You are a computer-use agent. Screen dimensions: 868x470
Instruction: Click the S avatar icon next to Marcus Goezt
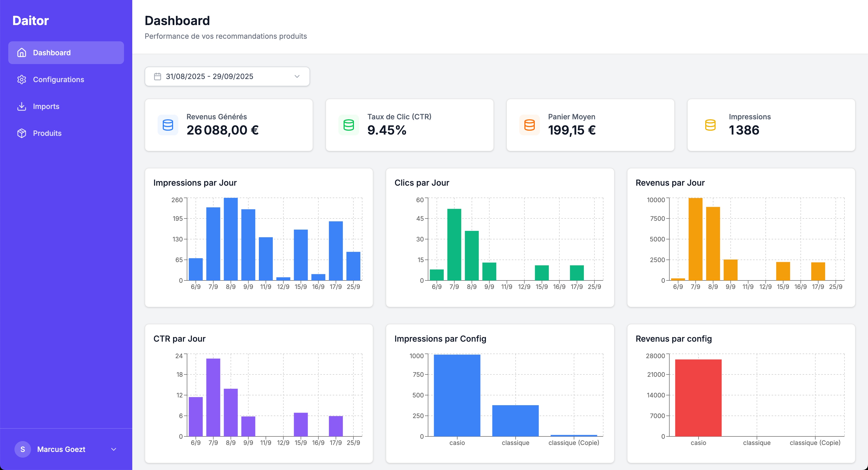(x=22, y=449)
